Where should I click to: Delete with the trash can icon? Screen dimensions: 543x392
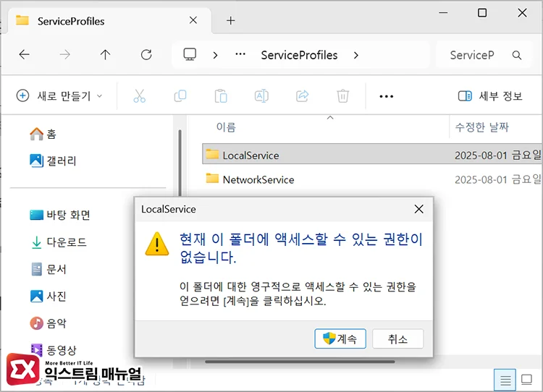[343, 96]
